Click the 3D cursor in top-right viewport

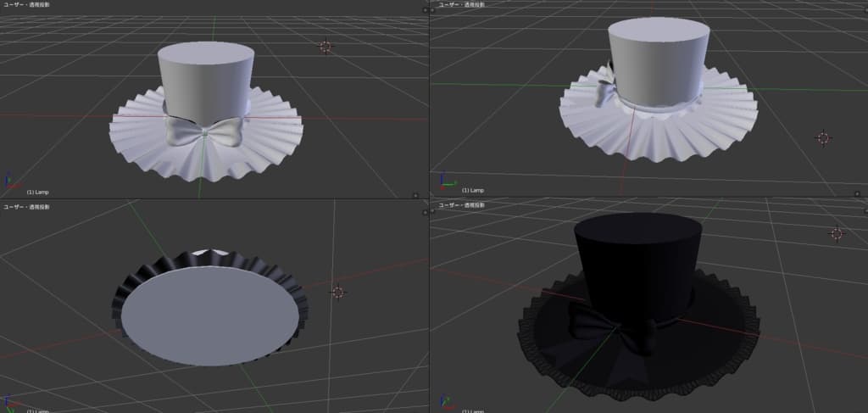click(x=821, y=137)
